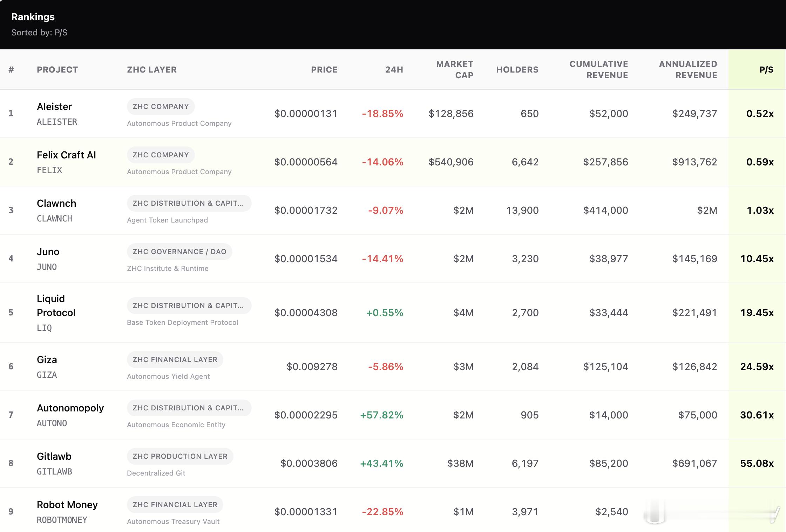Click the Decentralized Git description
The width and height of the screenshot is (786, 532).
point(156,473)
